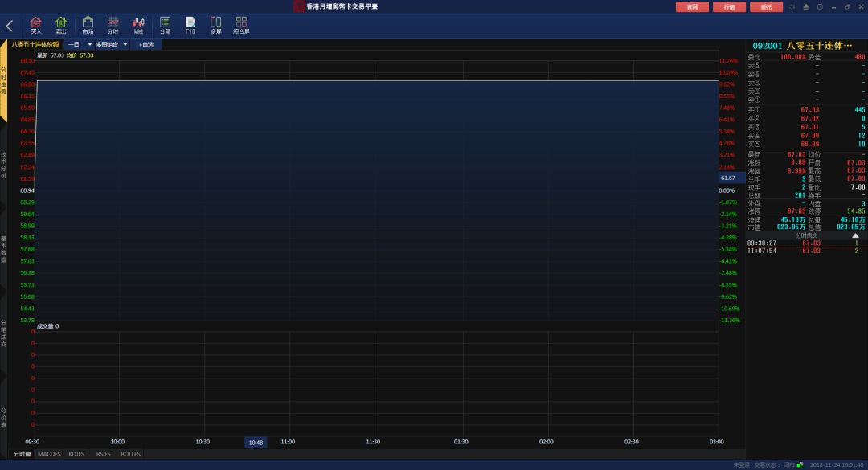Click the eject-shaped icon in title bar
The height and width of the screenshot is (470, 868).
(806, 6)
